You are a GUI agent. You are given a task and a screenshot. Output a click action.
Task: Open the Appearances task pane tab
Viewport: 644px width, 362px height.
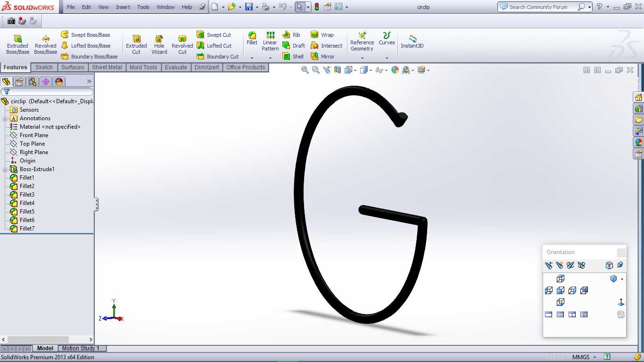pos(639,142)
